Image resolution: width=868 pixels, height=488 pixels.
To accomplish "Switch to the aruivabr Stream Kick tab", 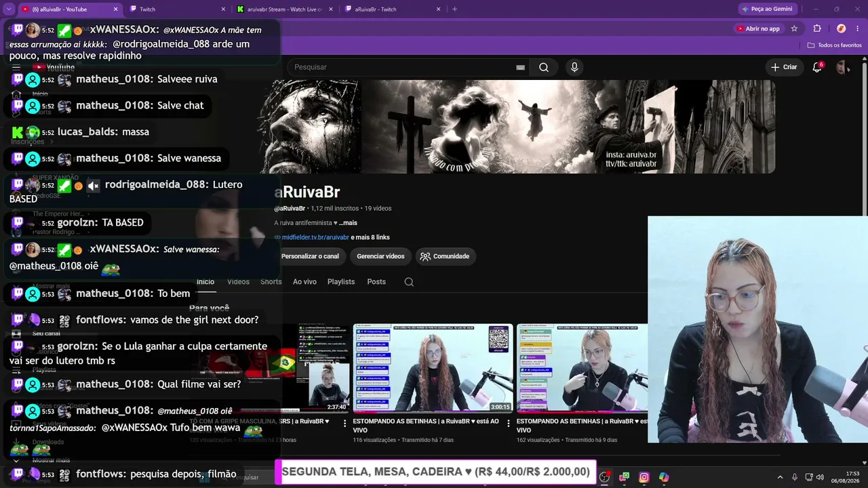I will pyautogui.click(x=285, y=9).
